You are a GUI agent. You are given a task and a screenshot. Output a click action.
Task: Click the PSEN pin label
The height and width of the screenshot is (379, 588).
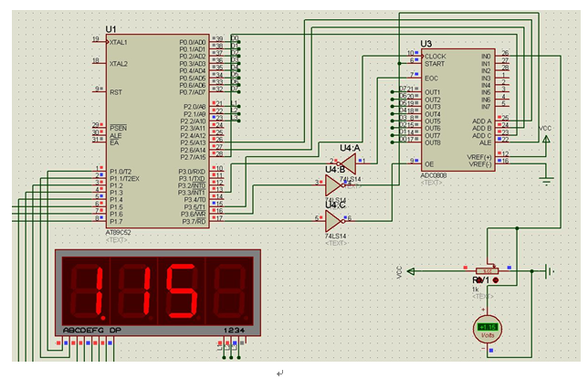click(118, 128)
